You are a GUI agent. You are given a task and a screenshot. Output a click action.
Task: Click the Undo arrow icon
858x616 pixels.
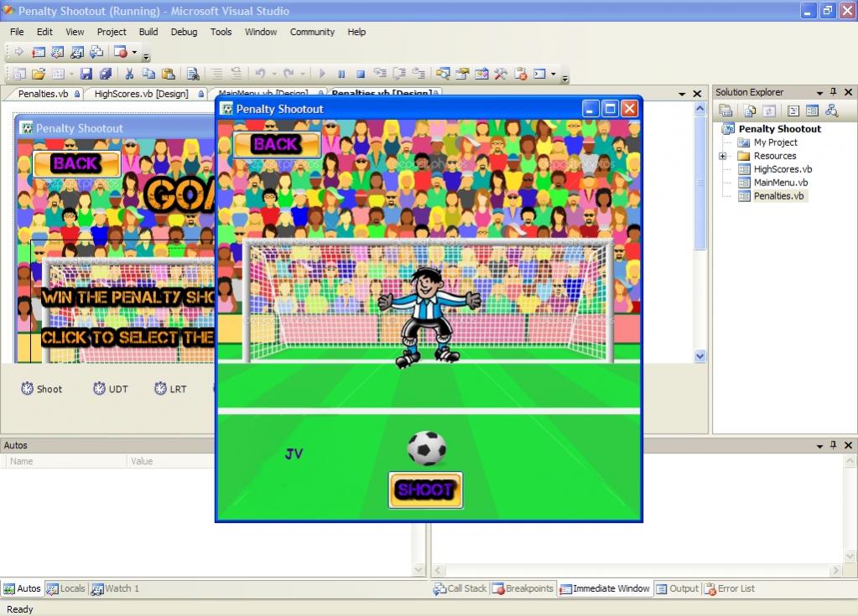coord(260,73)
